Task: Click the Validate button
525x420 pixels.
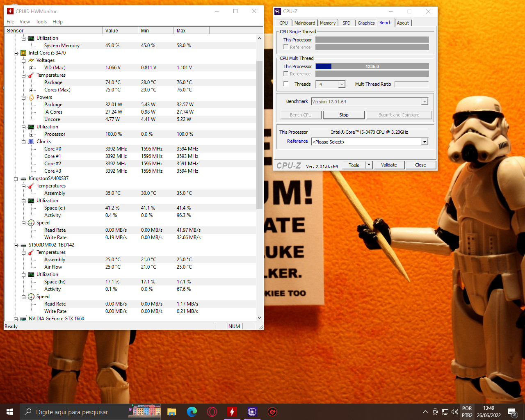Action: coord(389,165)
